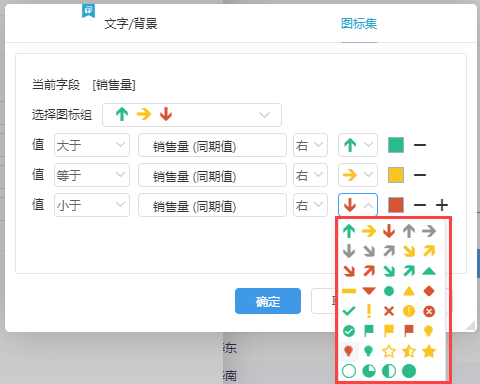Select the red diamond icon
Image resolution: width=480 pixels, height=384 pixels.
pyautogui.click(x=429, y=291)
